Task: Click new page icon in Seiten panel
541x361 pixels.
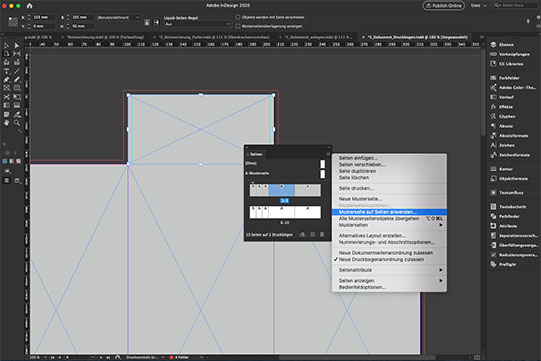Action: 312,234
